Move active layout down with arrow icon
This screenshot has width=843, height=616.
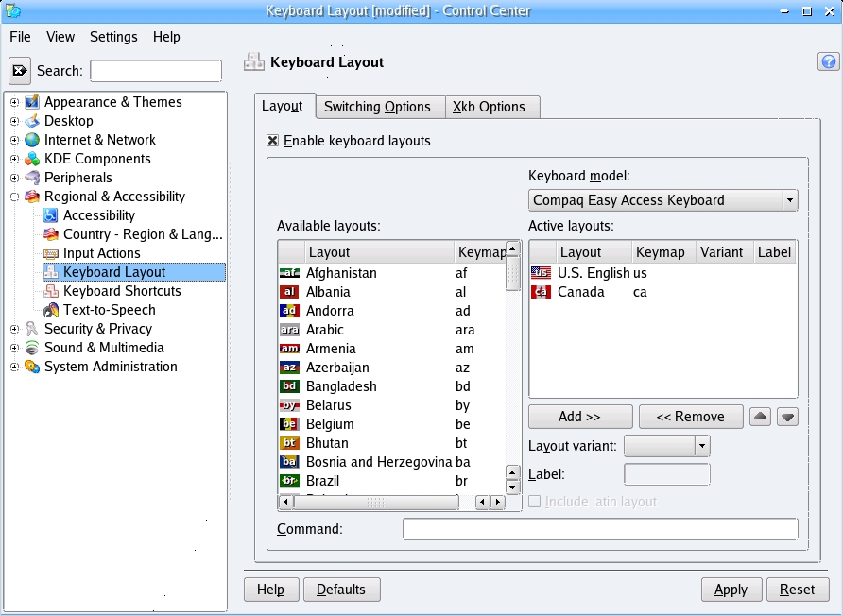point(787,417)
